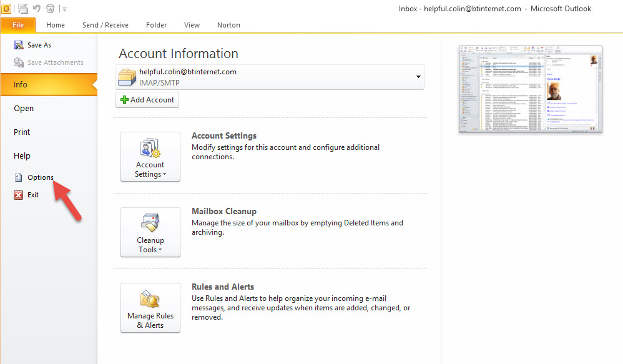Click the Account Settings heading
The width and height of the screenshot is (623, 364).
tap(224, 136)
